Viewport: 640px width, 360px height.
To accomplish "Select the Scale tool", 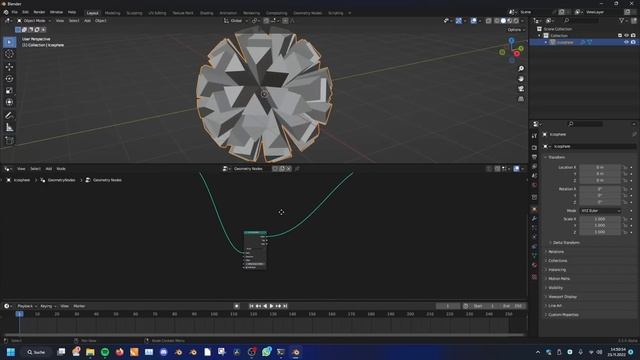I will 9,90.
